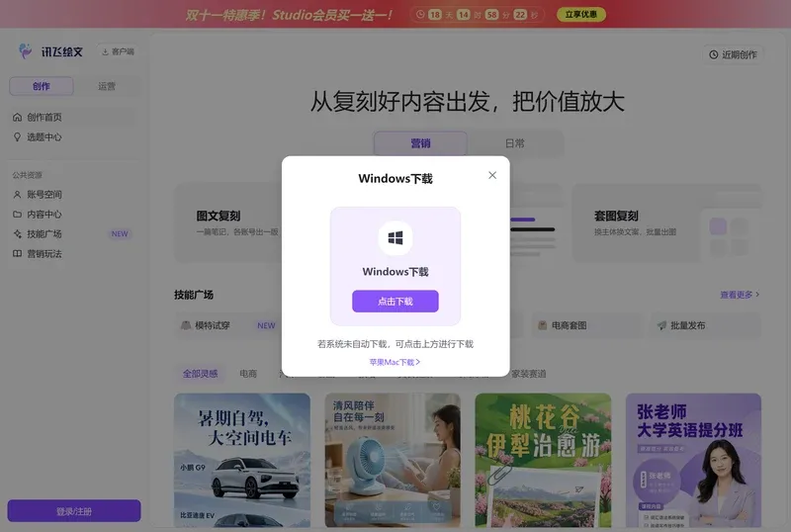This screenshot has width=791, height=532.
Task: Click the 公共资源 sidebar label
Action: click(x=28, y=175)
